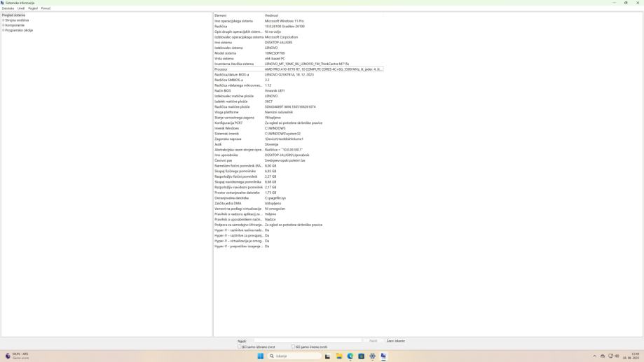Click the Windows Start button
This screenshot has height=362, width=644.
[261, 356]
